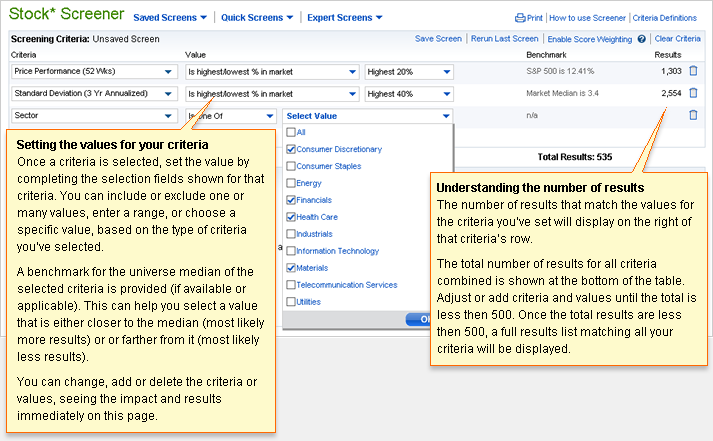Click the help icon beside Enable Score Weighting
This screenshot has height=441, width=713.
coord(640,39)
